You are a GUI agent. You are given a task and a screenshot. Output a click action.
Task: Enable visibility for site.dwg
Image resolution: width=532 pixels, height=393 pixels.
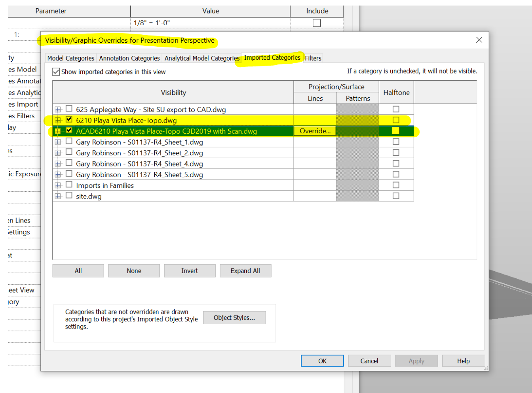pos(69,196)
